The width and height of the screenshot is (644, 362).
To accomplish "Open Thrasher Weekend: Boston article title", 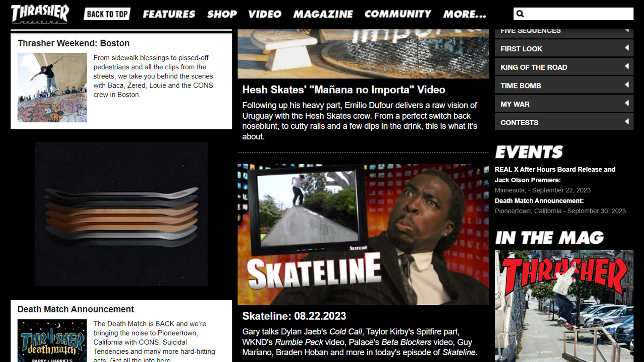I will 73,43.
